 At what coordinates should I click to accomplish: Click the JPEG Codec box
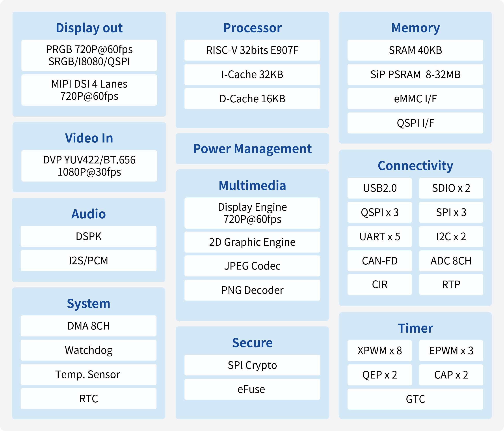[252, 266]
